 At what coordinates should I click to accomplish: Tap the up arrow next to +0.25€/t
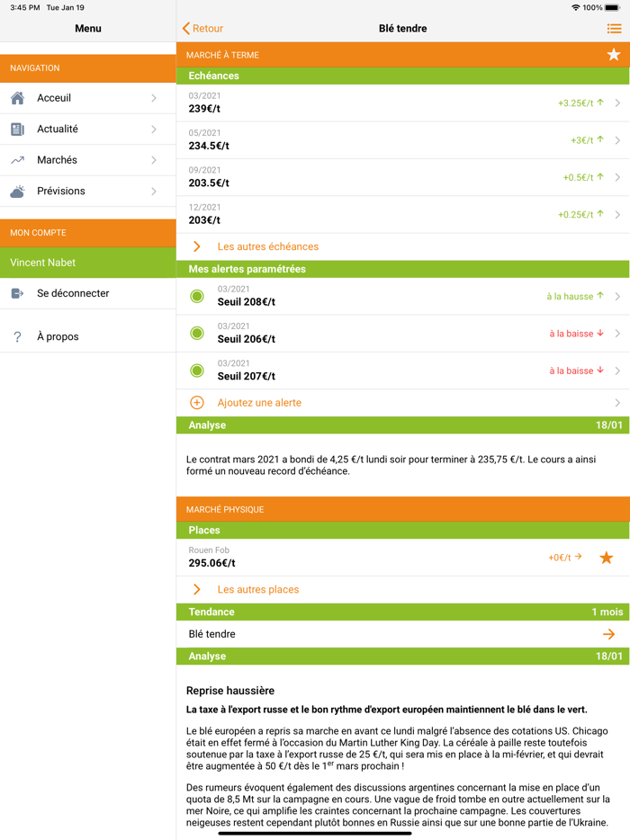click(600, 214)
